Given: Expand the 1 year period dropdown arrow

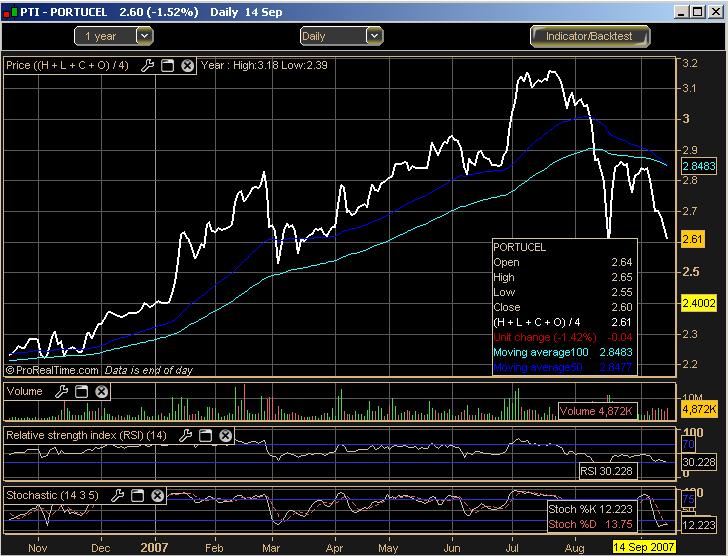Looking at the screenshot, I should [144, 36].
